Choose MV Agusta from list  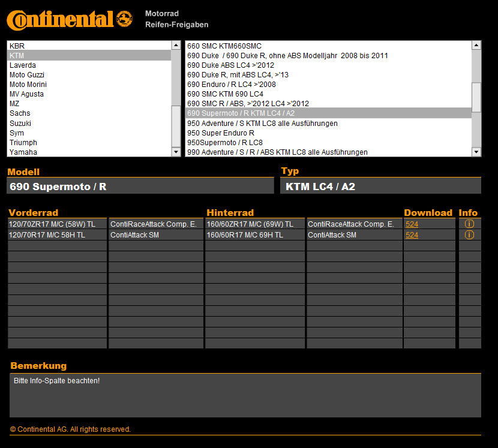coord(89,94)
